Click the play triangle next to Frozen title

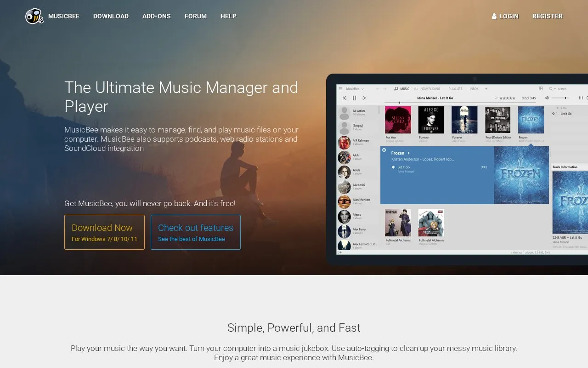click(408, 153)
